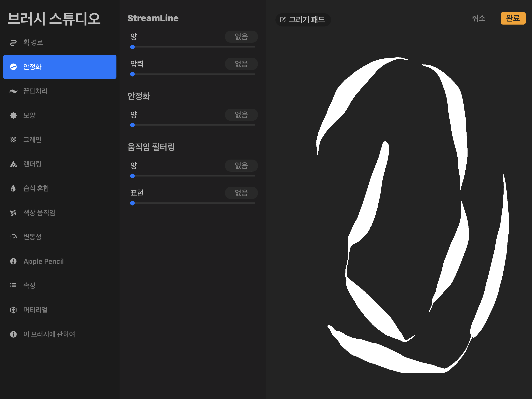
Task: Select the 안정화 (Stabilization) panel
Action: (59, 66)
